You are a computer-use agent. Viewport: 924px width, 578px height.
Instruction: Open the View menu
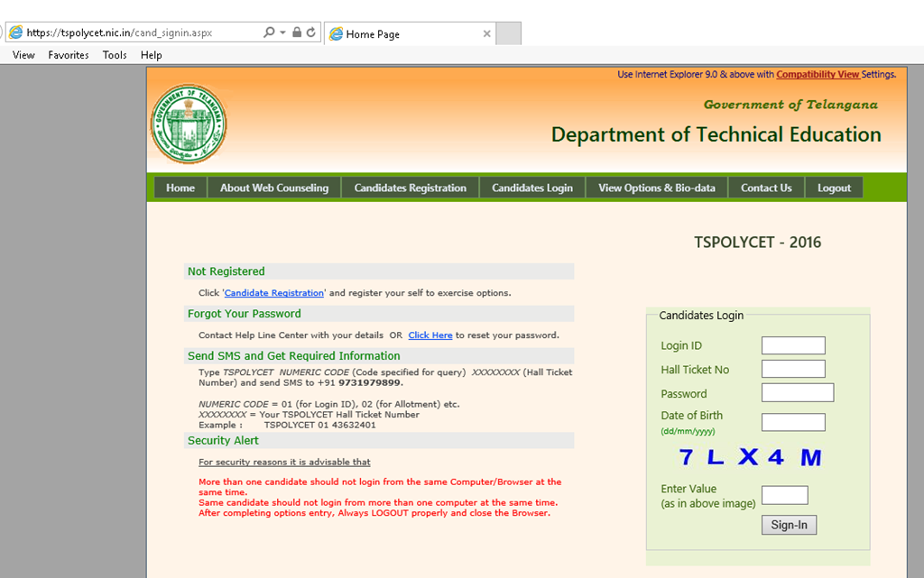(23, 55)
